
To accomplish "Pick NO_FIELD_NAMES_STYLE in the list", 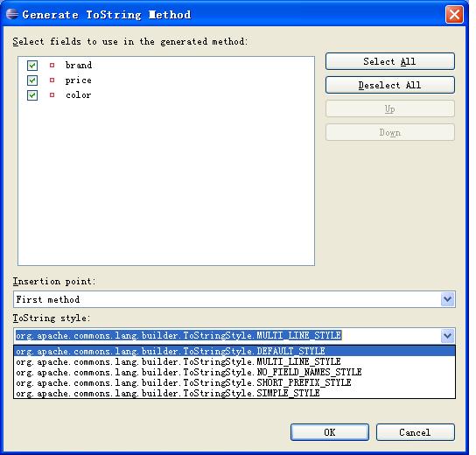I will (234, 372).
